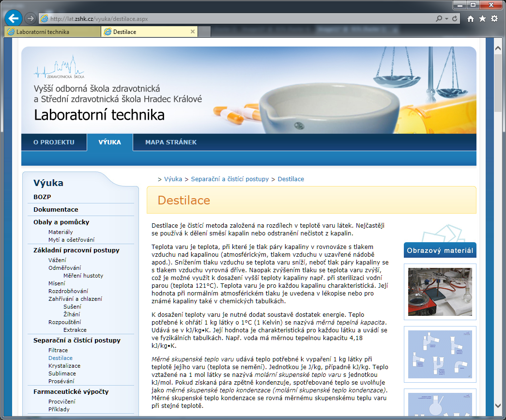Open the distillation apparatus photo thumbnail

(x=440, y=292)
